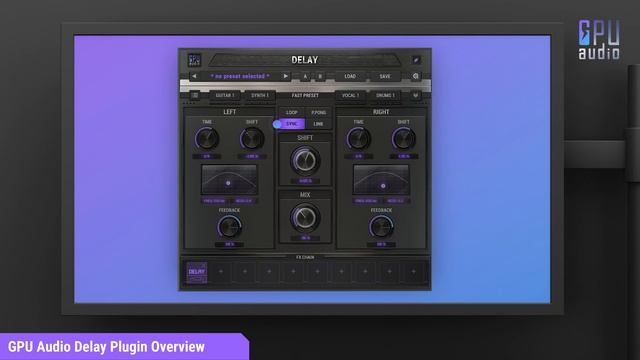Viewport: 640px width, 360px height.
Task: Choose the SYNTH 1 fast preset
Action: [x=260, y=95]
